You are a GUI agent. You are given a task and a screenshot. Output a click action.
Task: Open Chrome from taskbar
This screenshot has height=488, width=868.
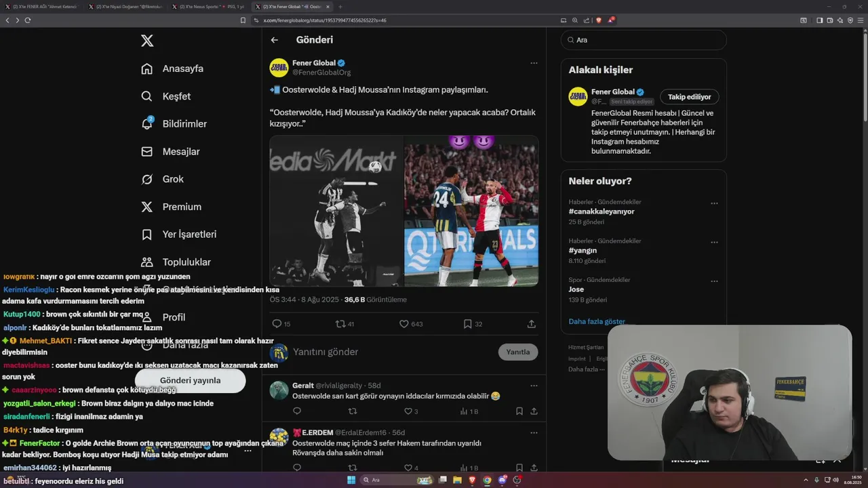(488, 480)
